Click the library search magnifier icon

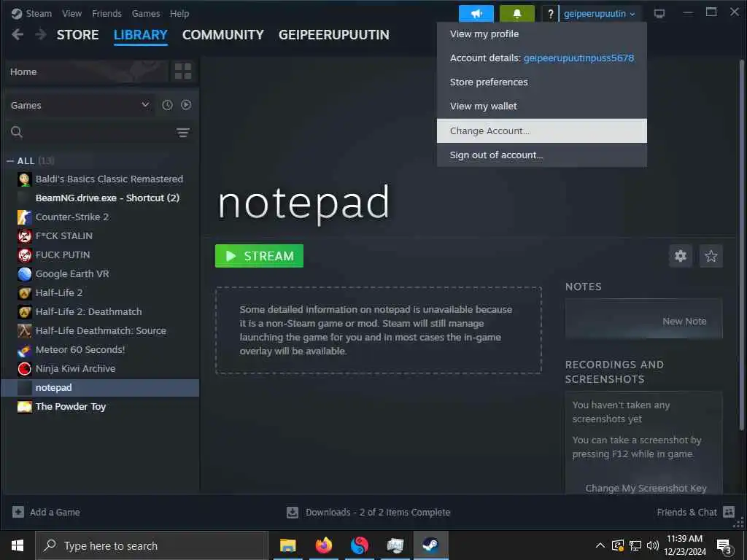tap(17, 132)
